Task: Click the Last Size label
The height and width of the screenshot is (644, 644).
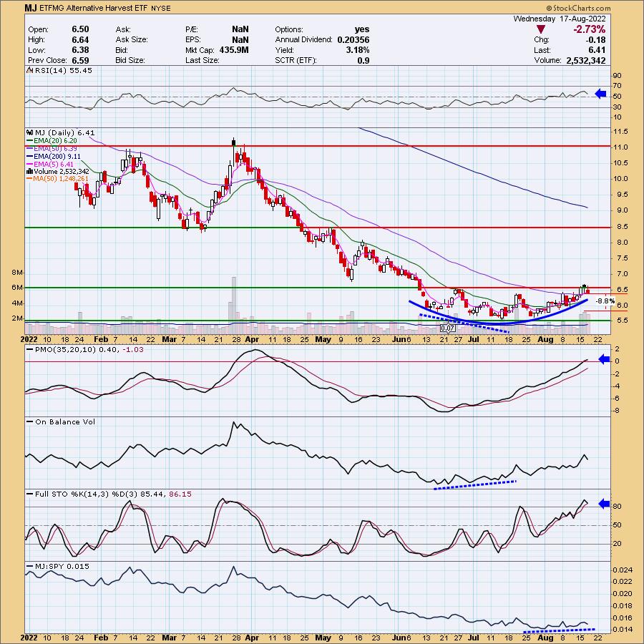Action: (202, 60)
